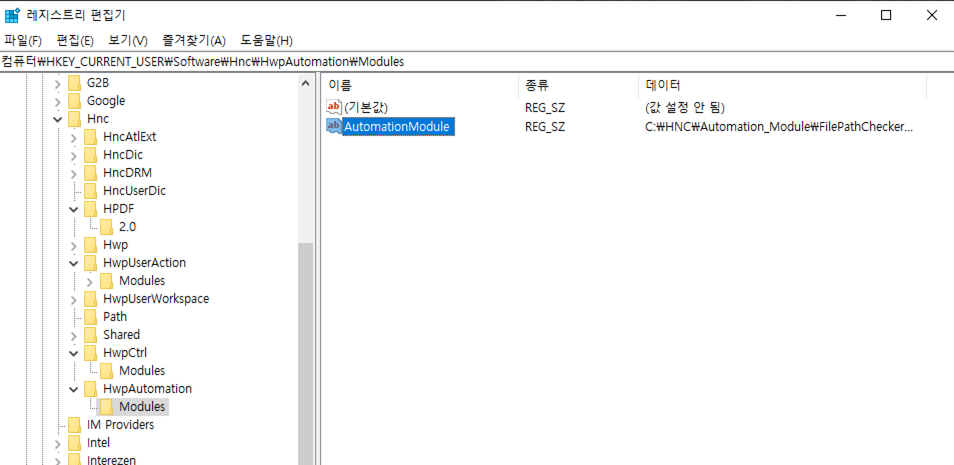Viewport: 954px width, 465px height.
Task: Expand the HncDRM key
Action: (74, 173)
